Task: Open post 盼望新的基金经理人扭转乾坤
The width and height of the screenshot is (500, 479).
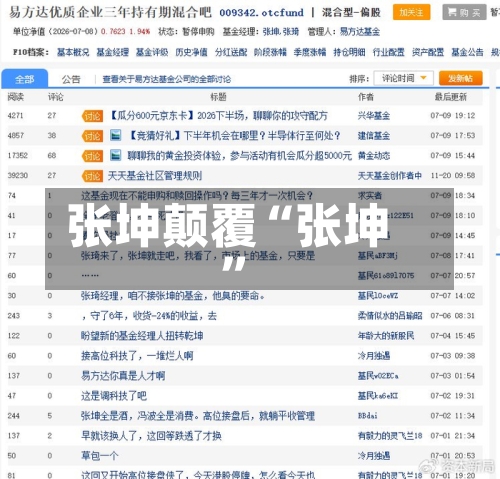Action: pyautogui.click(x=142, y=336)
